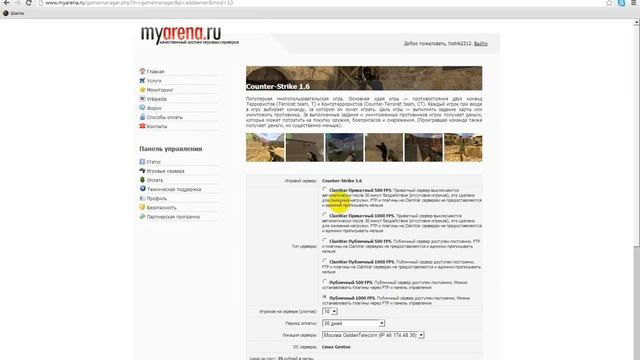
Task: Open the third game screenshot thumbnail
Action: click(x=344, y=147)
